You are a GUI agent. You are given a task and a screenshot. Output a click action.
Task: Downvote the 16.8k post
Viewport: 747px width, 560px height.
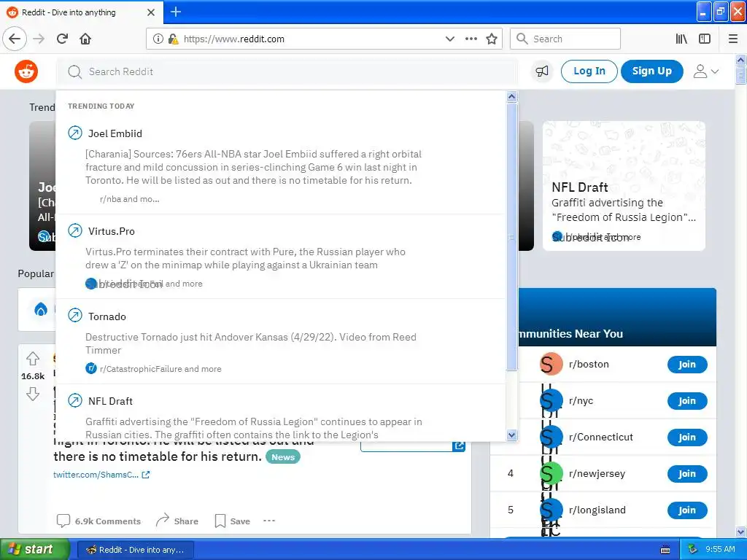tap(33, 394)
